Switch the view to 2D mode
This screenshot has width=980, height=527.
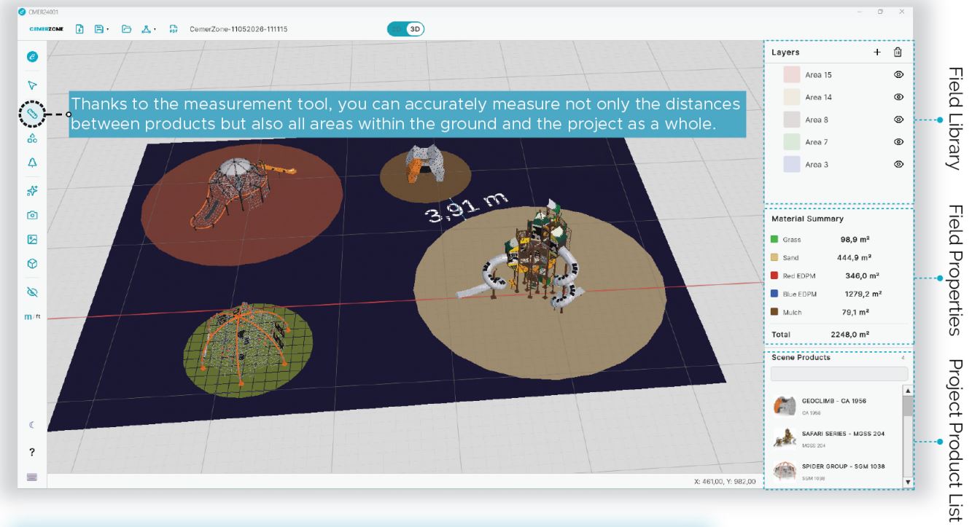point(397,29)
